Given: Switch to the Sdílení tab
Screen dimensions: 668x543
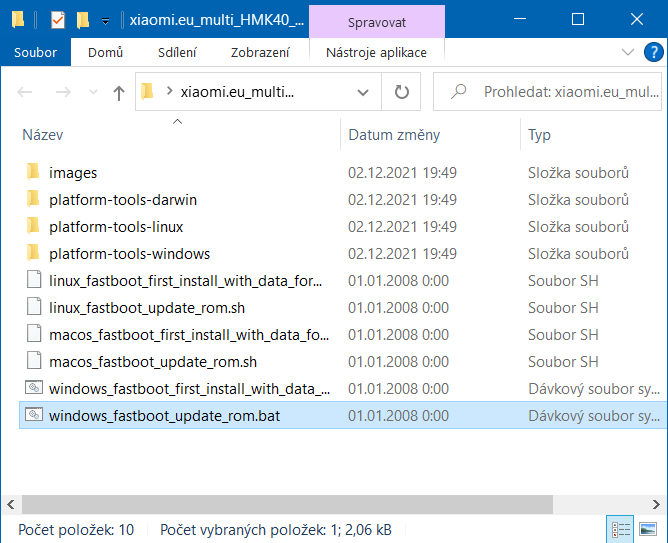Looking at the screenshot, I should (x=177, y=52).
